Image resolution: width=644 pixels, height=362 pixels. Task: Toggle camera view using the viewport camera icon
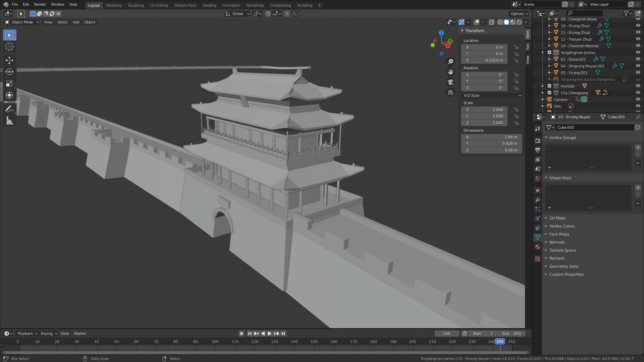[x=450, y=82]
